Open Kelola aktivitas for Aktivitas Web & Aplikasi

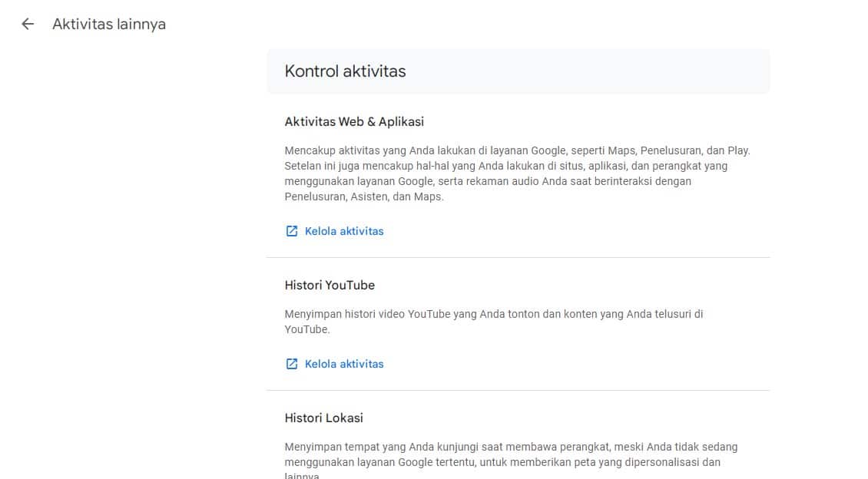(x=343, y=230)
